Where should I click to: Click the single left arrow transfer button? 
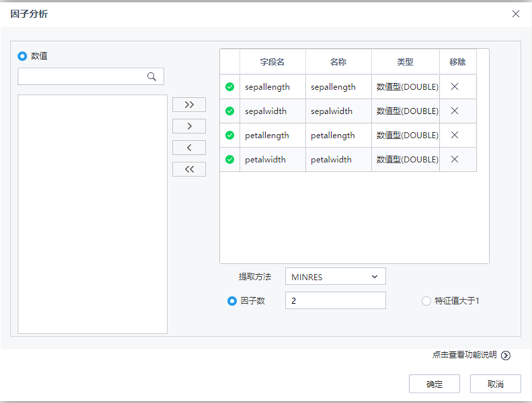click(x=188, y=147)
